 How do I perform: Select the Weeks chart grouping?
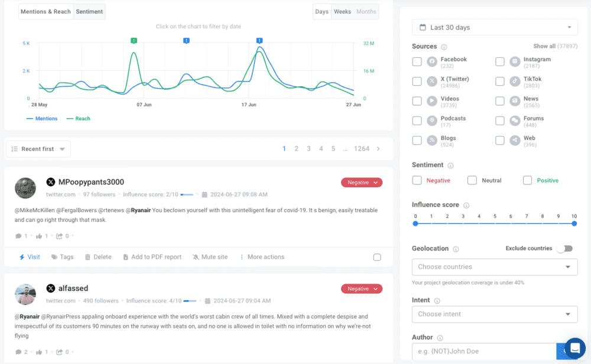tap(342, 12)
